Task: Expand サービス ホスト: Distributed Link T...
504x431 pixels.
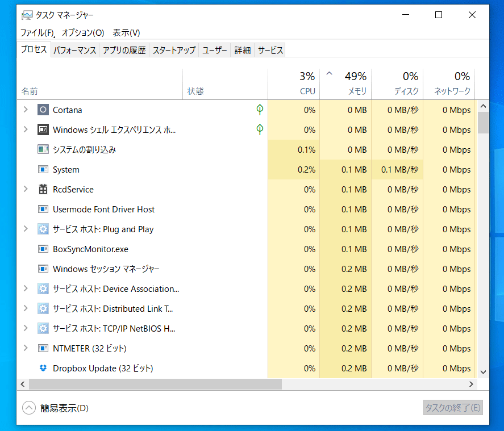Action: pos(26,309)
